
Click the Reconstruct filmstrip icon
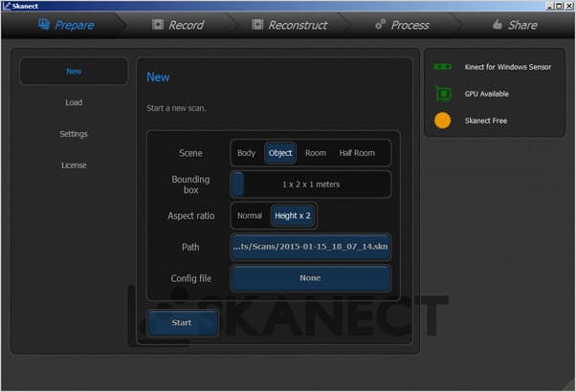tap(257, 24)
